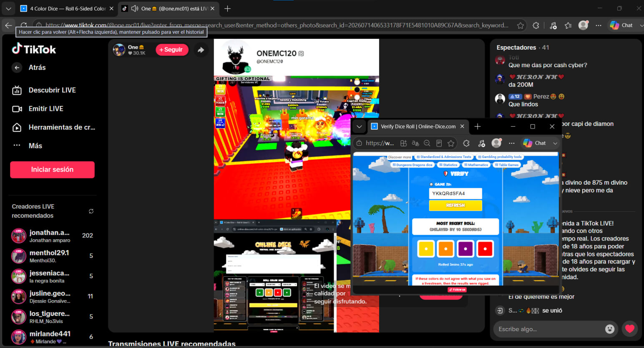This screenshot has height=348, width=644.
Task: Open los_tiguere... live stream entry
Action: tap(53, 317)
